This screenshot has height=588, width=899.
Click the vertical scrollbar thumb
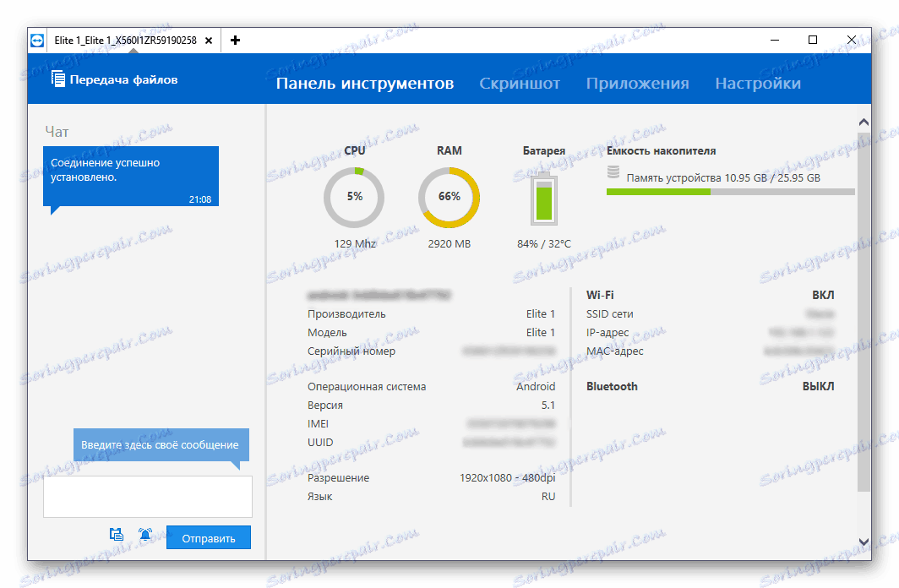tap(864, 312)
